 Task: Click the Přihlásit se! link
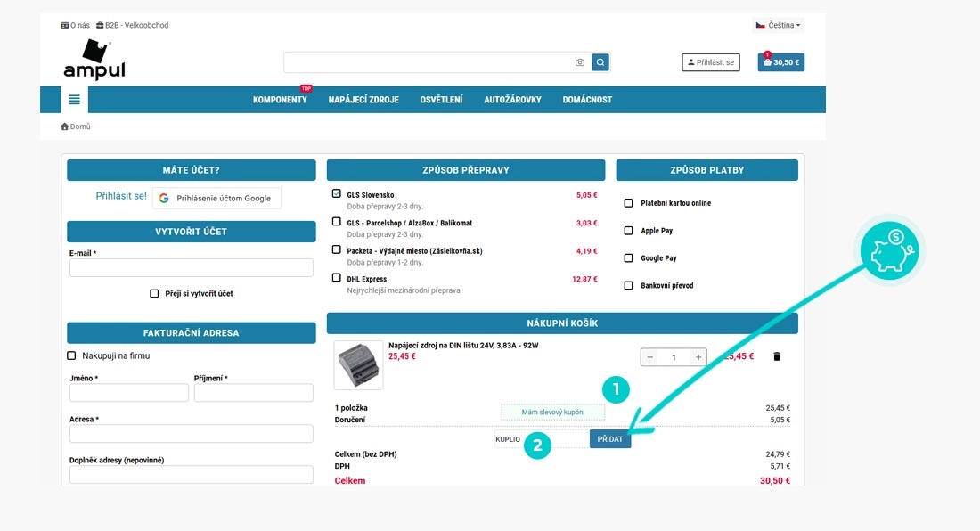coord(121,196)
